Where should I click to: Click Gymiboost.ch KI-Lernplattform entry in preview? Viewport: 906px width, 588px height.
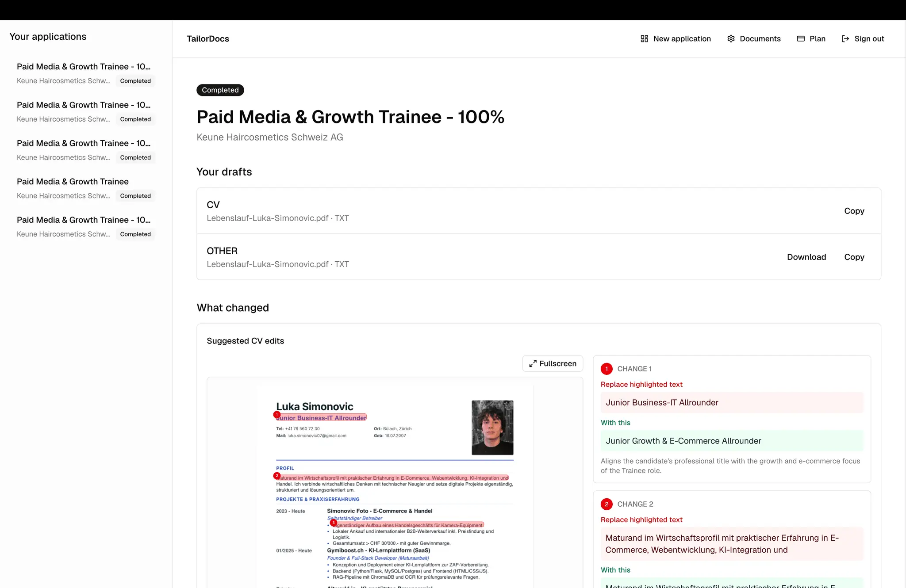[379, 550]
